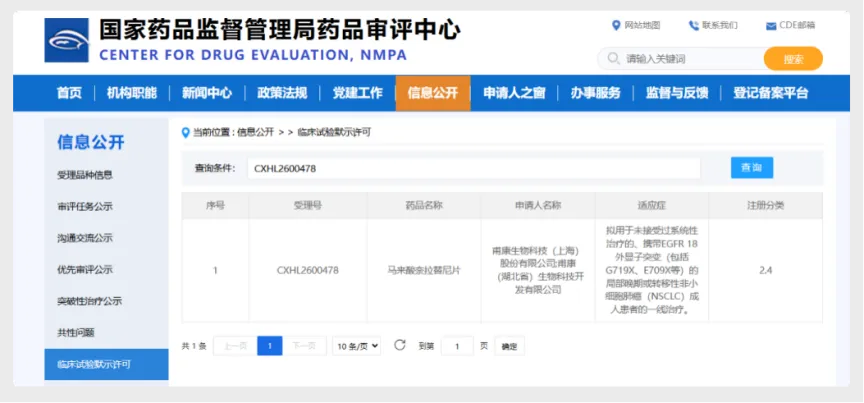Select 临床试验默示许可 in the sidebar

(106, 364)
